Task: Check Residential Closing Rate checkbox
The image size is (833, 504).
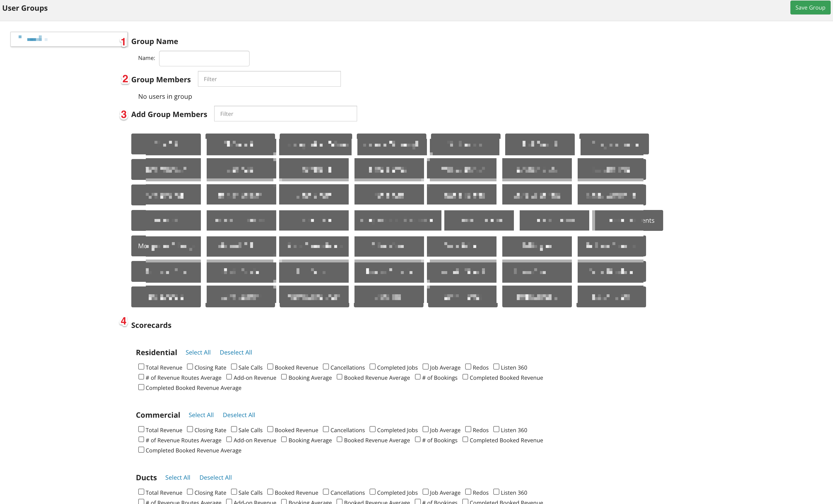Action: point(190,366)
